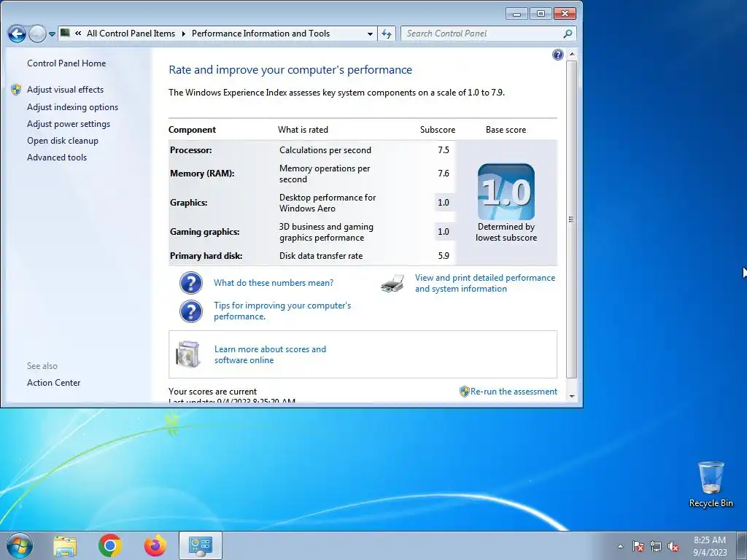
Task: Open the address bar history dropdown
Action: [x=370, y=34]
